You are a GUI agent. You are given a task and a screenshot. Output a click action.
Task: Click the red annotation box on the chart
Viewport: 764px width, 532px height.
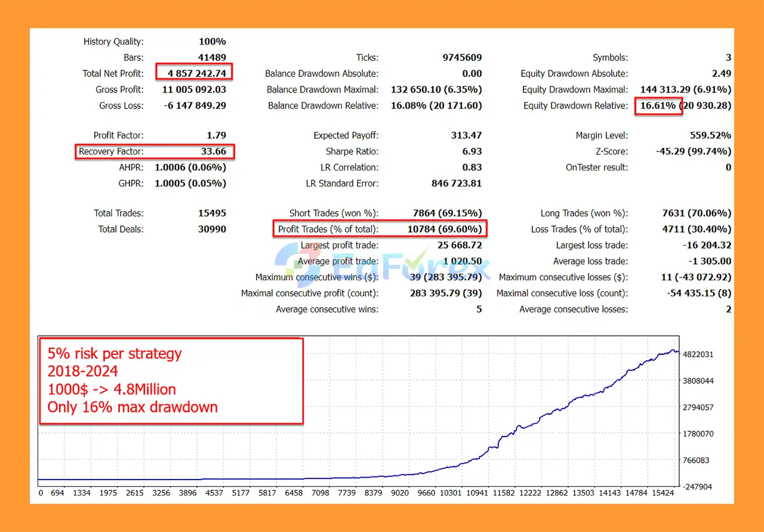click(171, 381)
